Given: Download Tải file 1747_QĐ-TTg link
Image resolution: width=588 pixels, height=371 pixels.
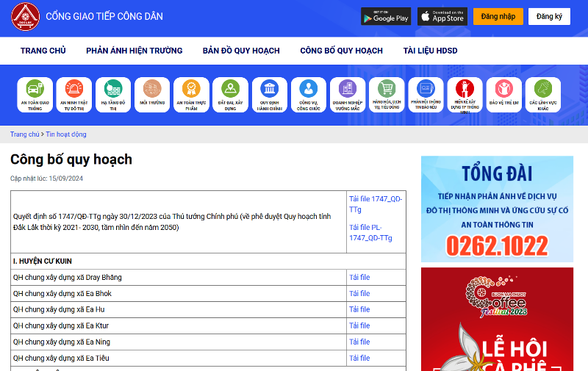Looking at the screenshot, I should 375,204.
